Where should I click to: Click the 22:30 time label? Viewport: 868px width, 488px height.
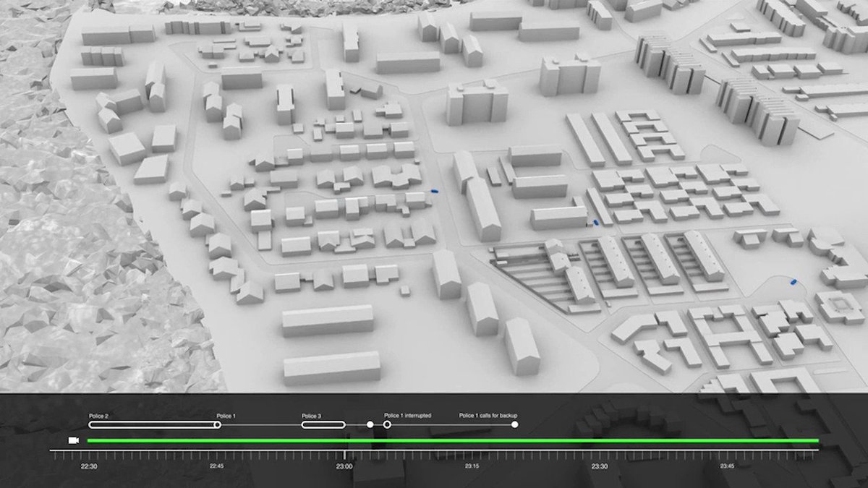(x=88, y=466)
